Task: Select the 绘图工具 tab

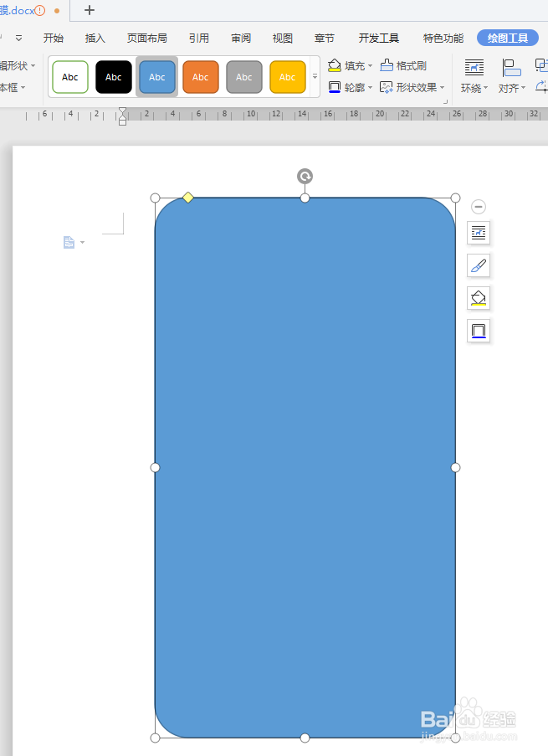Action: 508,38
